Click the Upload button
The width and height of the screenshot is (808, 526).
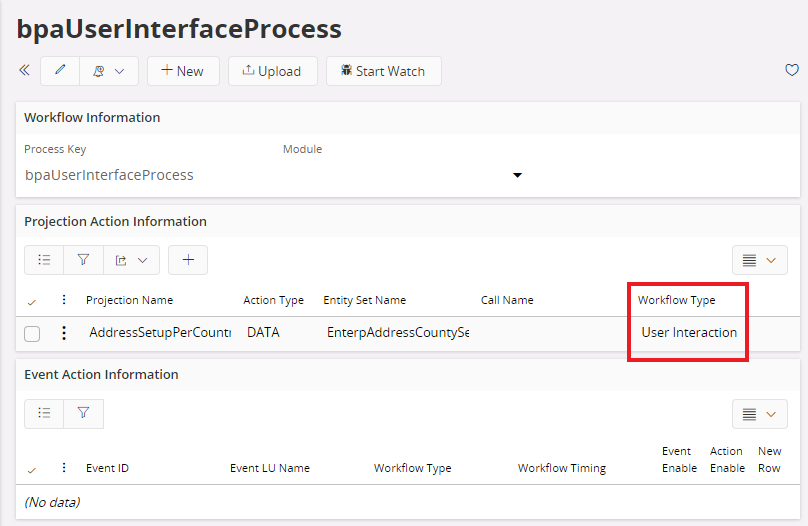tap(272, 71)
